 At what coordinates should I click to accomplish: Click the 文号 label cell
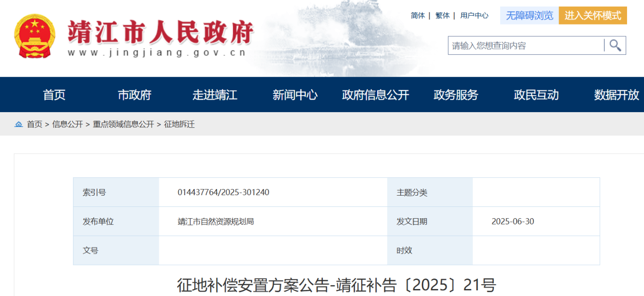tap(116, 250)
